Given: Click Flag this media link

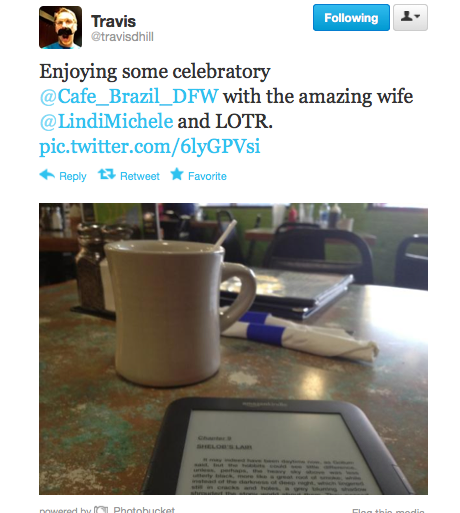Looking at the screenshot, I should [388, 511].
